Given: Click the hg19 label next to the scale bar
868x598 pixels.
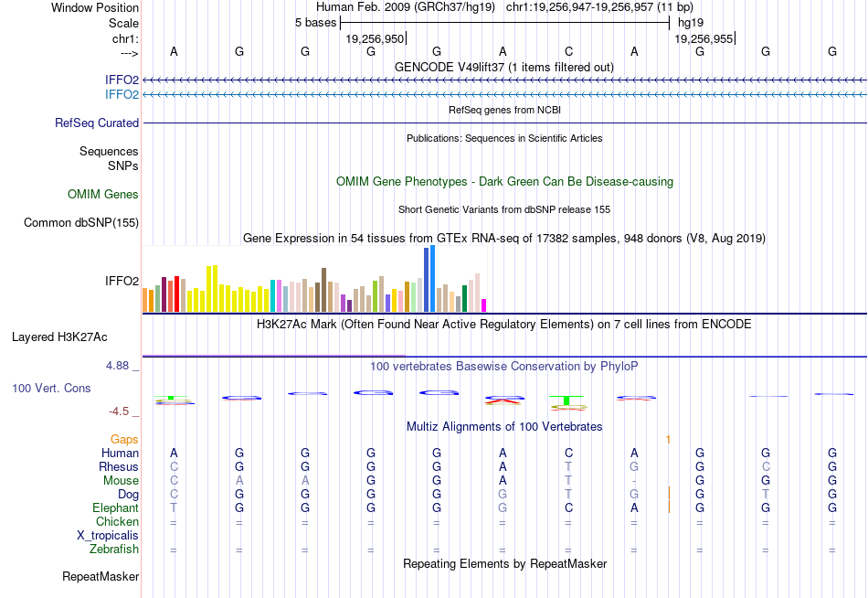Looking at the screenshot, I should [691, 23].
